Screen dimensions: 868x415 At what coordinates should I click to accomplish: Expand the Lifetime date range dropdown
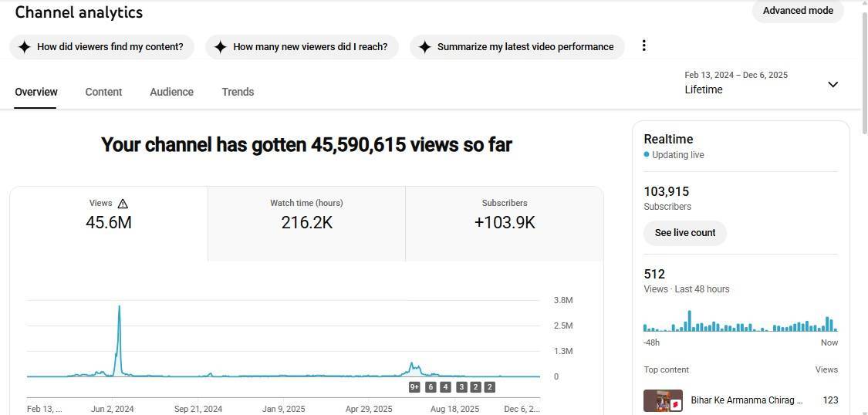pos(833,84)
